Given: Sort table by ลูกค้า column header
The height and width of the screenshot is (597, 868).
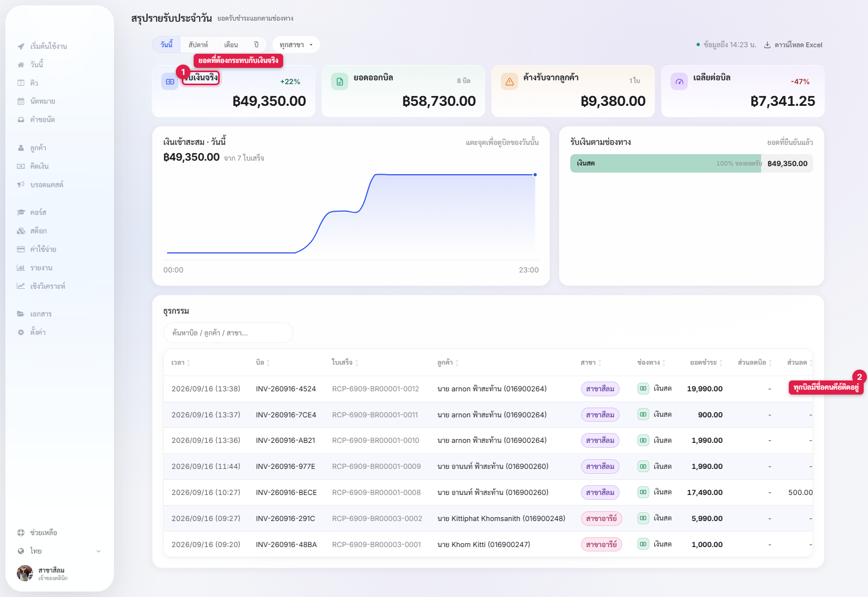Looking at the screenshot, I should point(448,363).
